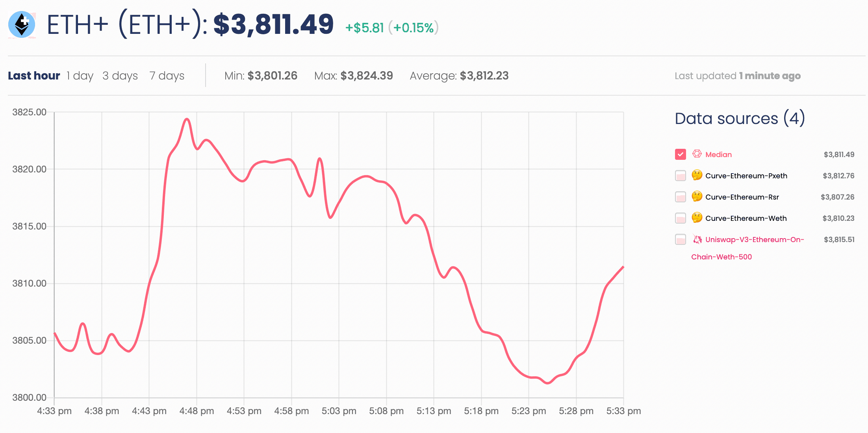
Task: Click the chart line peak near 4:47 pm
Action: pyautogui.click(x=187, y=119)
